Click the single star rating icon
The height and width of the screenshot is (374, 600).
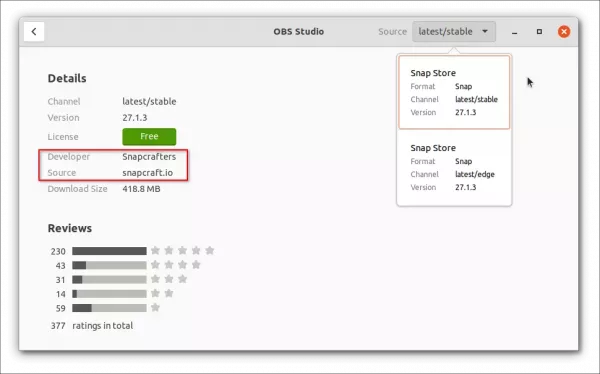(155, 308)
